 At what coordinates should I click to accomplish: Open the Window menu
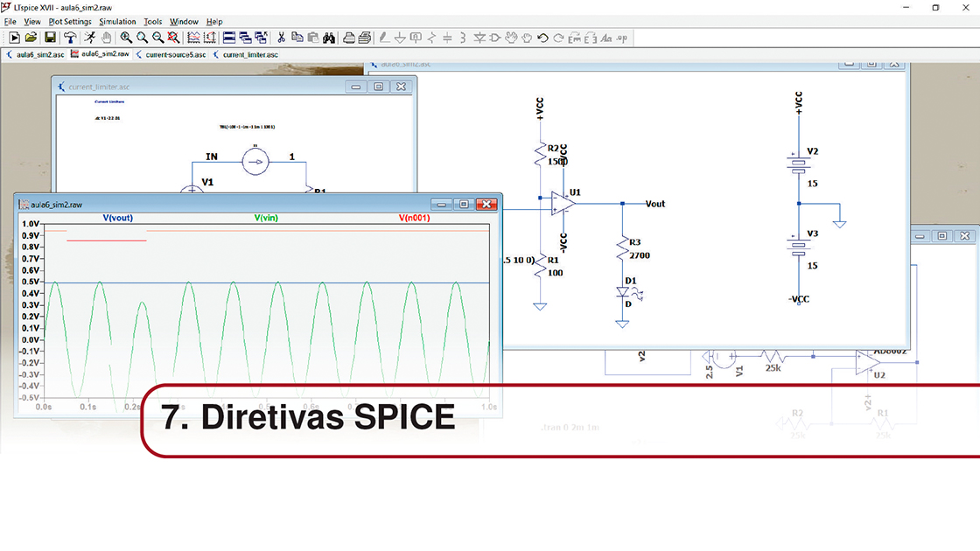tap(184, 21)
